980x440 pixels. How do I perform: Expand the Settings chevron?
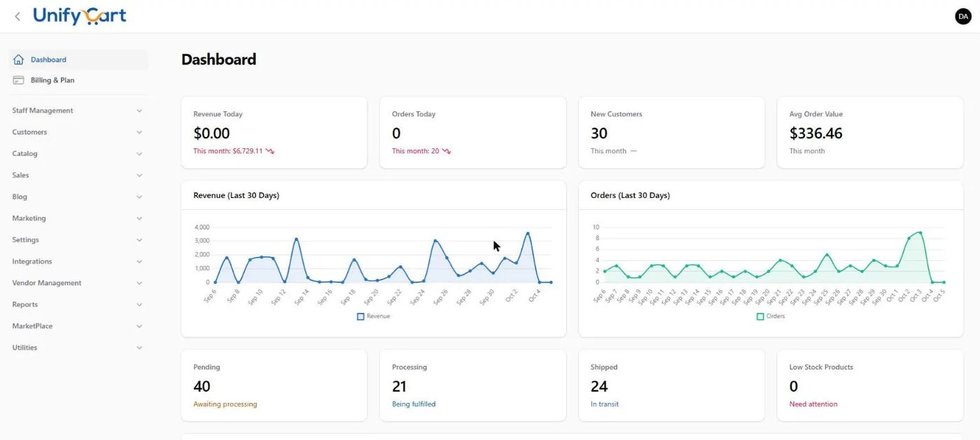(139, 240)
